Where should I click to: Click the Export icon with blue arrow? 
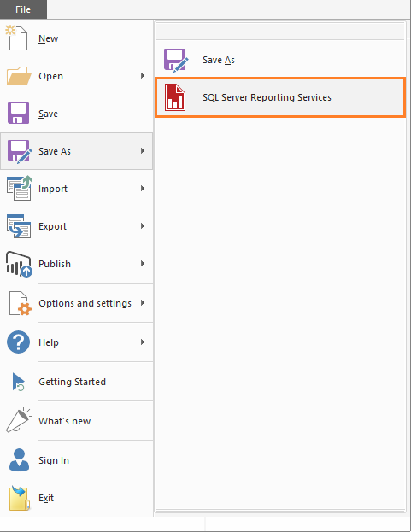coord(19,226)
